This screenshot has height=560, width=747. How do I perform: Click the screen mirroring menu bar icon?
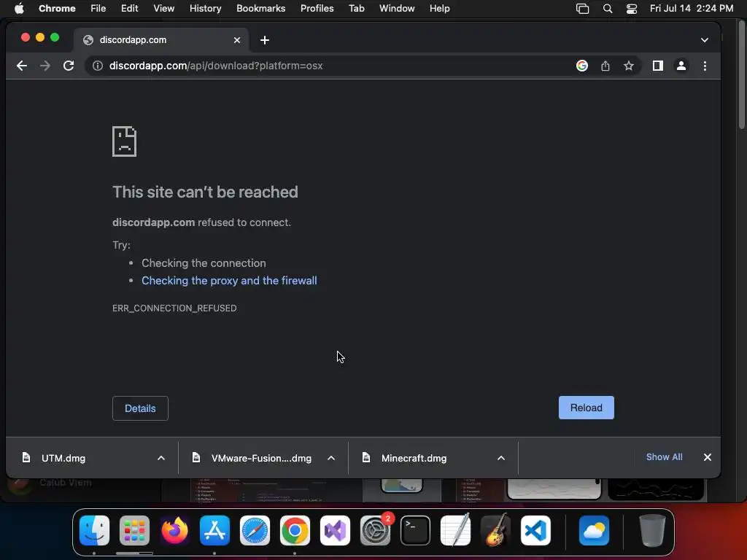[x=582, y=9]
